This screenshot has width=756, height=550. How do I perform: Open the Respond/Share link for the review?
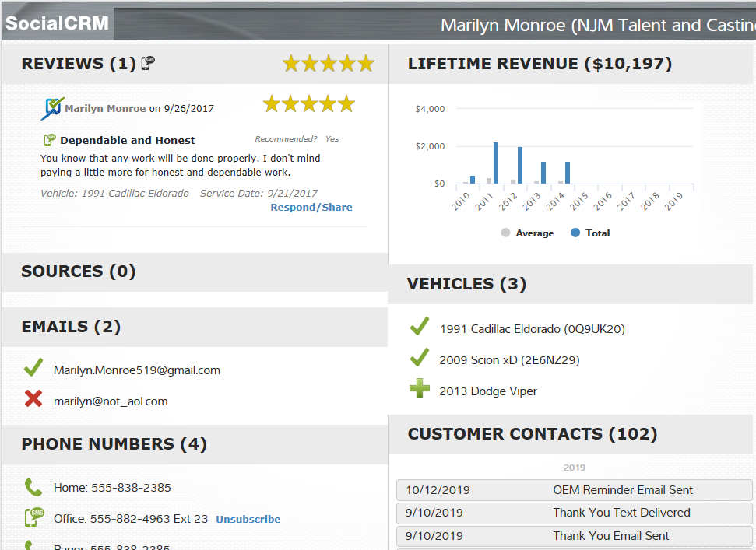click(311, 207)
